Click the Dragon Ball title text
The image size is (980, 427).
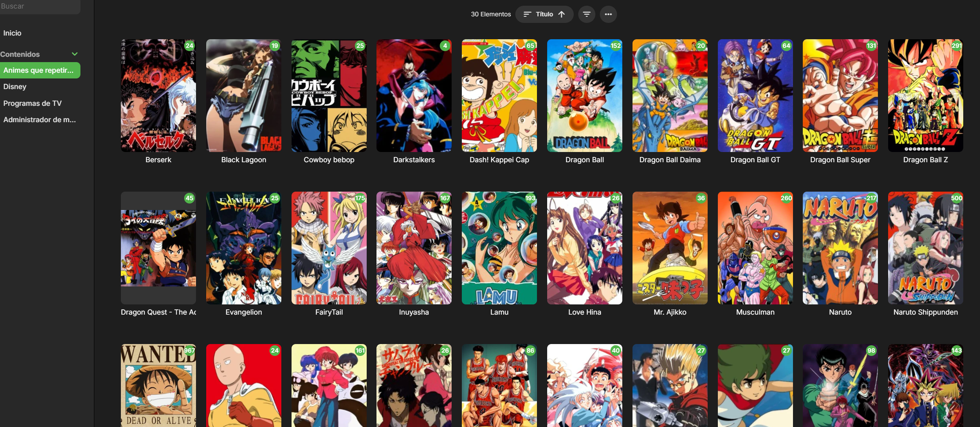pyautogui.click(x=585, y=160)
